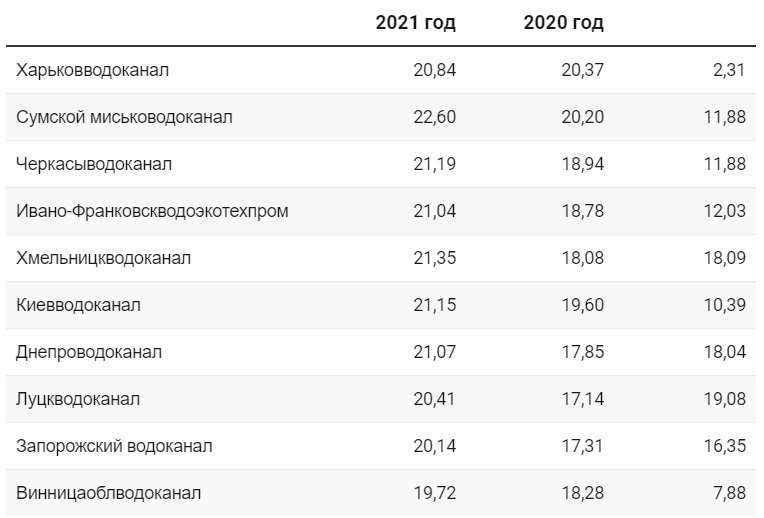
Task: Select the Днепроводоканал row label
Action: click(89, 352)
